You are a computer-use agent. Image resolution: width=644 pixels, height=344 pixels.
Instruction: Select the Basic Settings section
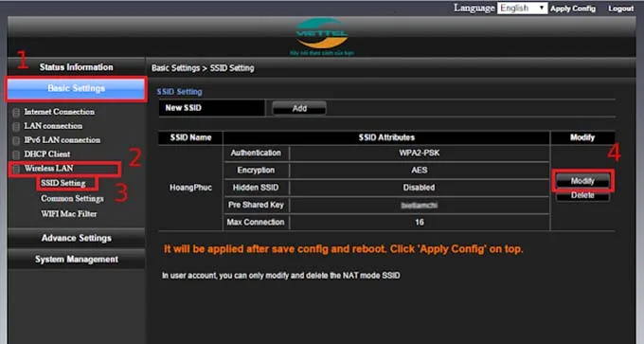pos(77,88)
